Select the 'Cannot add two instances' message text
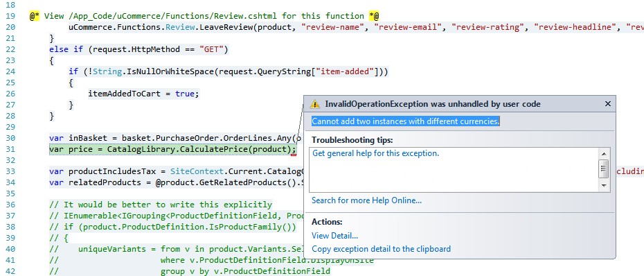Screen dimensions: 644x276 pos(406,121)
